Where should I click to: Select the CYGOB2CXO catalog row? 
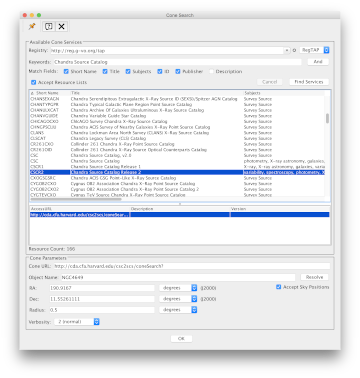[x=177, y=184]
